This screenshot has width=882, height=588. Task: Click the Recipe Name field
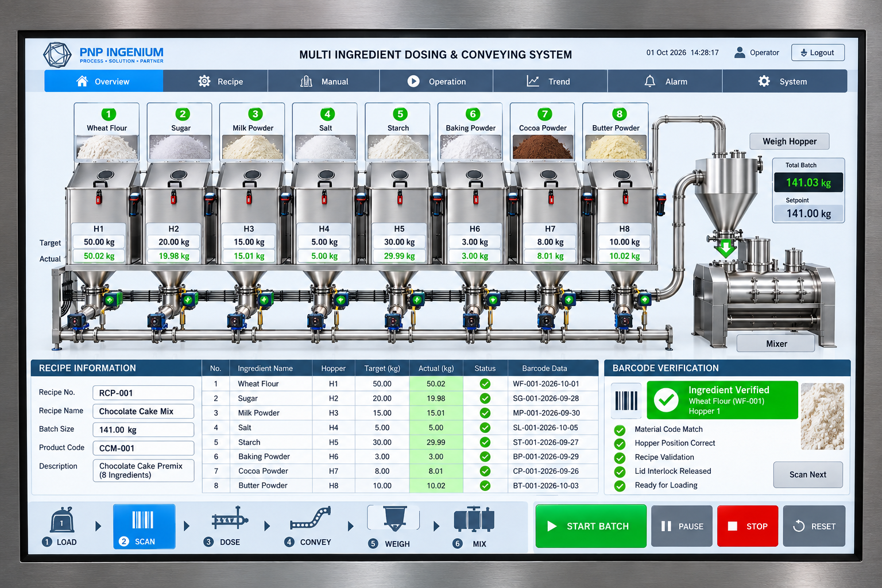[144, 411]
